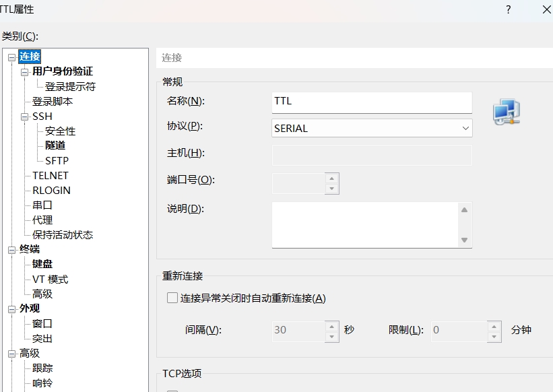Decrease the reconnect interval with down arrow
This screenshot has width=553, height=392.
pyautogui.click(x=331, y=337)
